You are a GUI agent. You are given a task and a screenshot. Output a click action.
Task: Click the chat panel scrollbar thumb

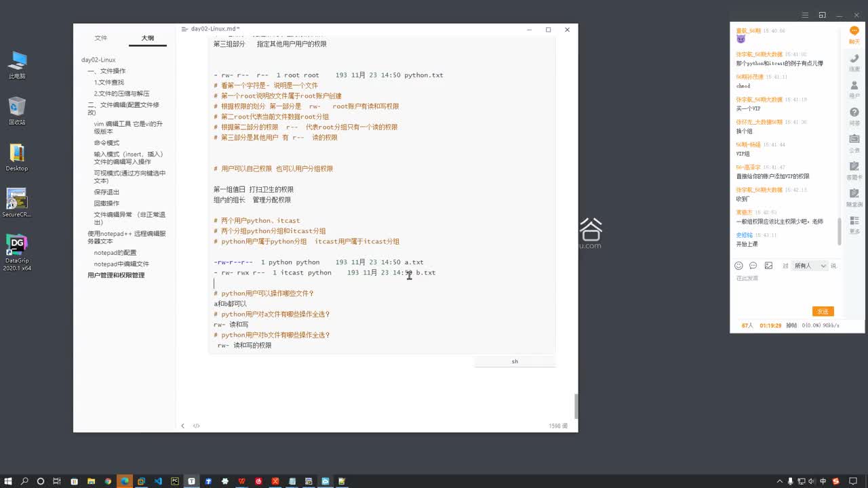click(840, 232)
